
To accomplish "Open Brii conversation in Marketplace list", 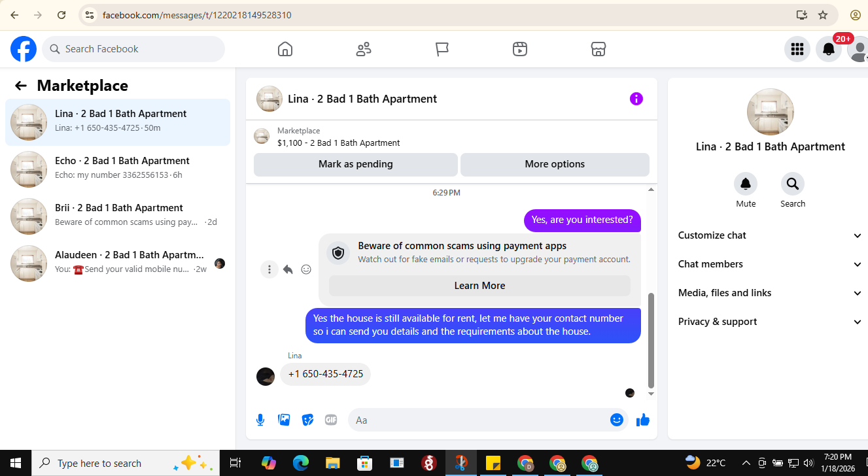I will tap(118, 216).
